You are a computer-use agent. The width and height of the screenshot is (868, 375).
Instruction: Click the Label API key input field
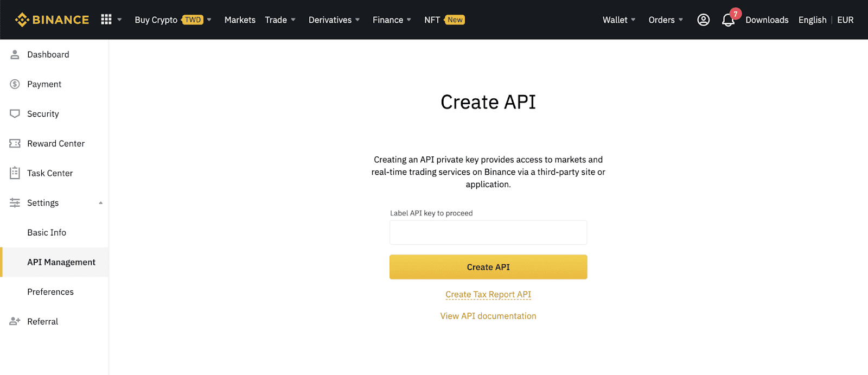[488, 232]
